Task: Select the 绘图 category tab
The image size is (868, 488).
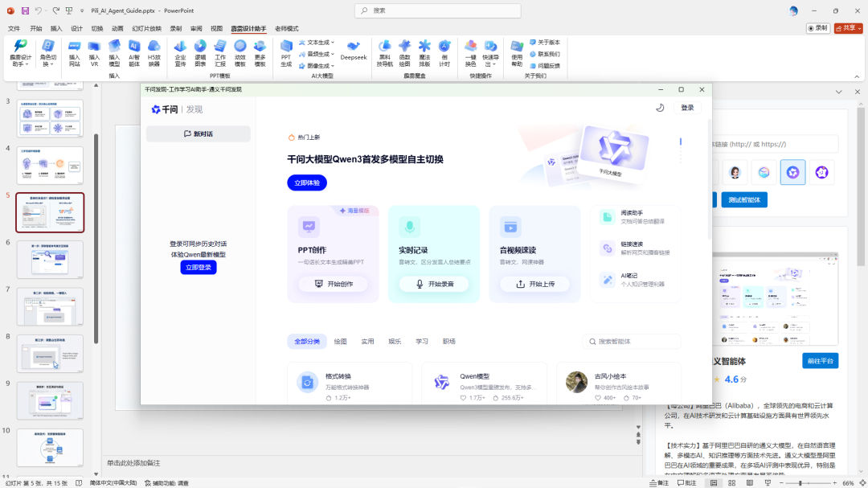Action: (x=341, y=341)
